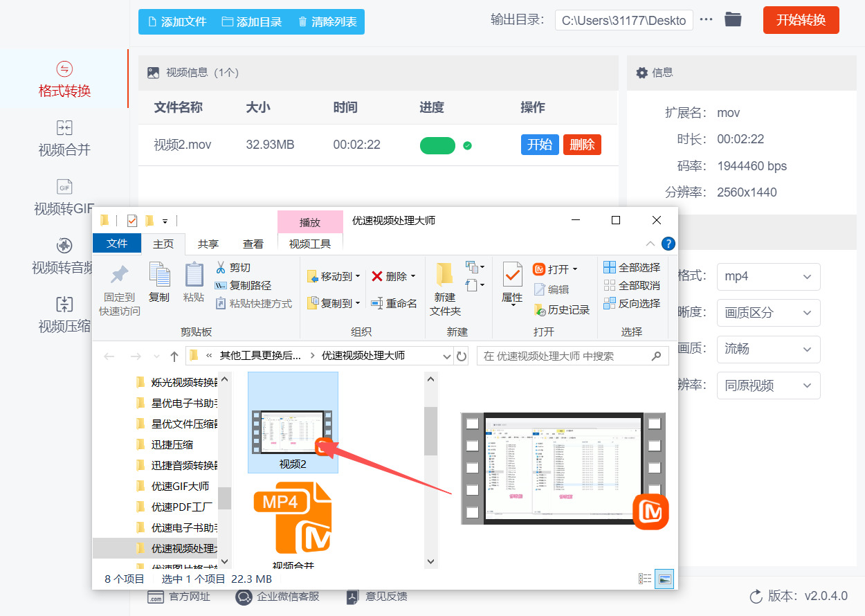Click the address bar history dropdown arrow
The height and width of the screenshot is (616, 865).
[447, 356]
